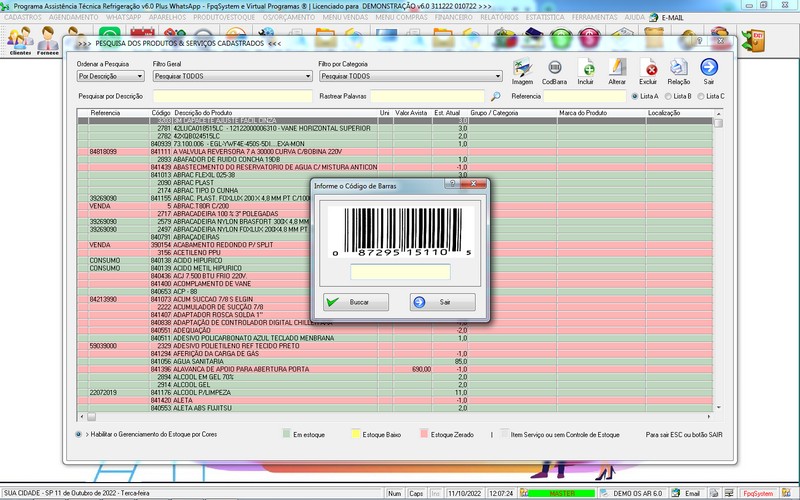This screenshot has height=500, width=800.
Task: Click Sair button in barcode dialog
Action: click(x=442, y=302)
